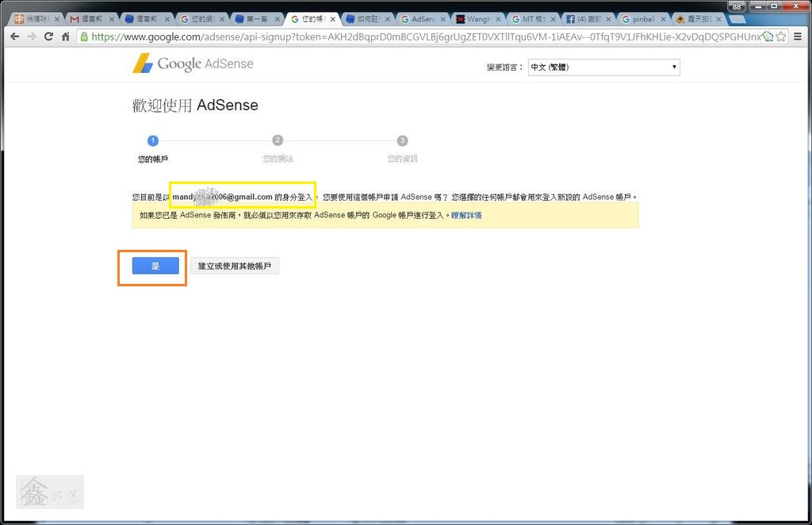Screen dimensions: 812x525
Task: Click the 您的網站 step label
Action: point(278,159)
